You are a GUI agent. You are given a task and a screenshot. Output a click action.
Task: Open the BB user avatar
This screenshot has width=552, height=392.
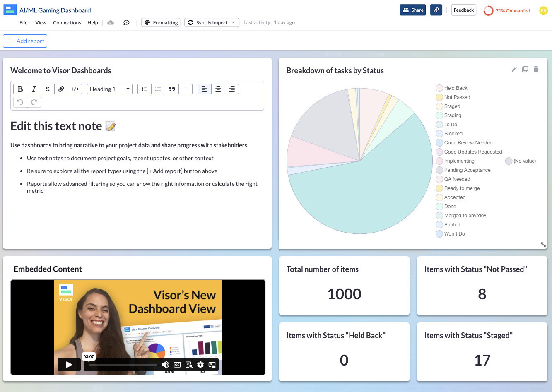tap(543, 10)
